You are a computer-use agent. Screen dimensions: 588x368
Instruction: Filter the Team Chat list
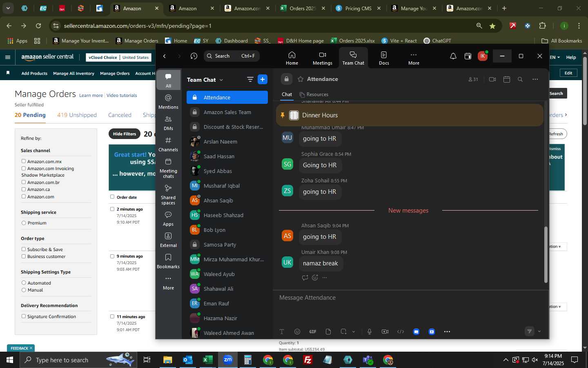coord(250,79)
